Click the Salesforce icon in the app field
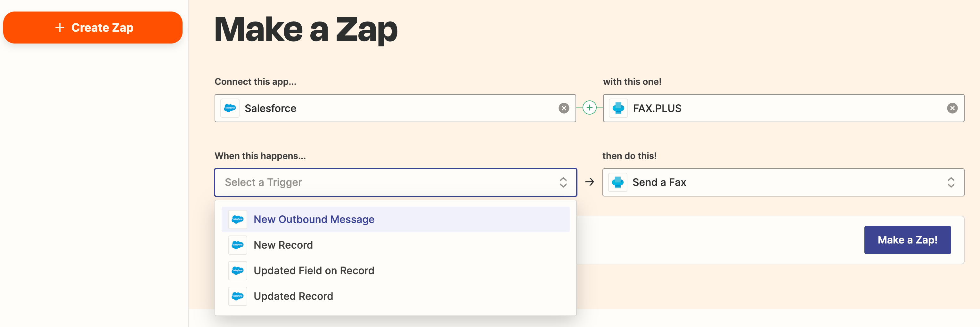The height and width of the screenshot is (327, 980). 230,108
